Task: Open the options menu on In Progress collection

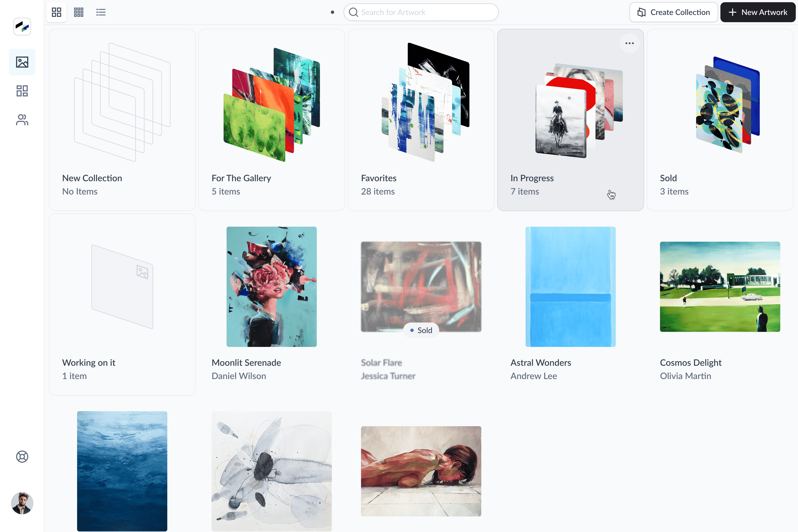Action: click(629, 43)
